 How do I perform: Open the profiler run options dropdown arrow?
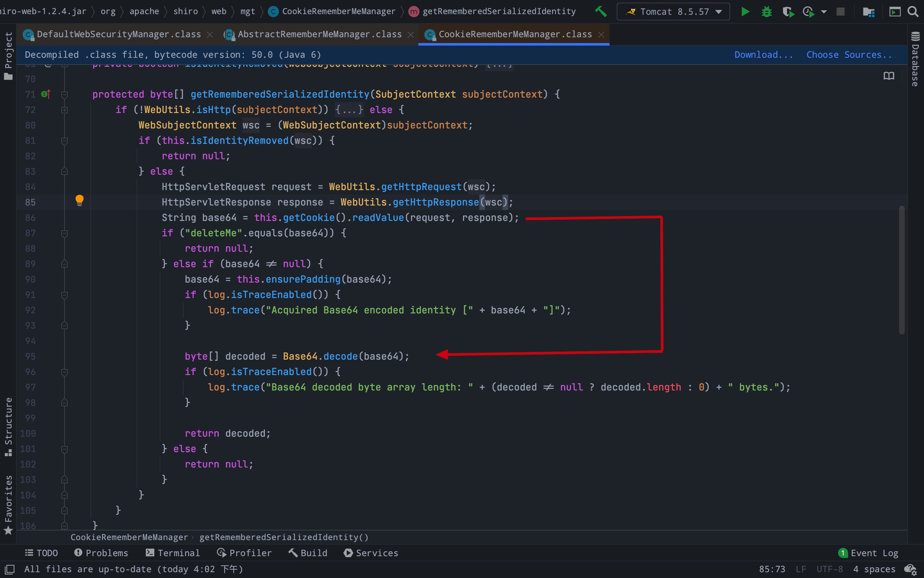click(824, 12)
